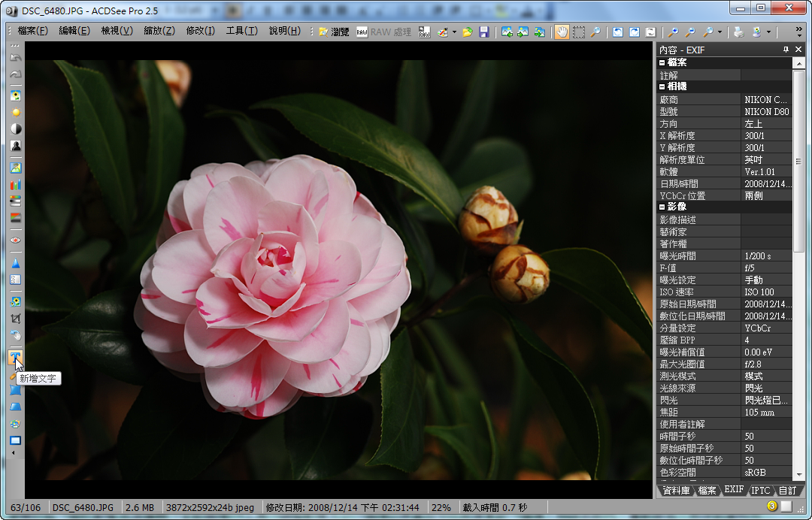Switch to the IPTC tab

click(760, 490)
